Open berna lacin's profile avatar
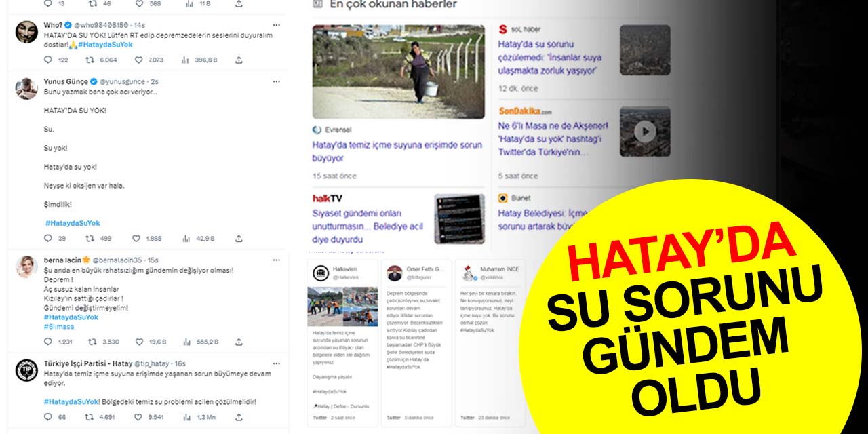The image size is (868, 434). point(26,267)
